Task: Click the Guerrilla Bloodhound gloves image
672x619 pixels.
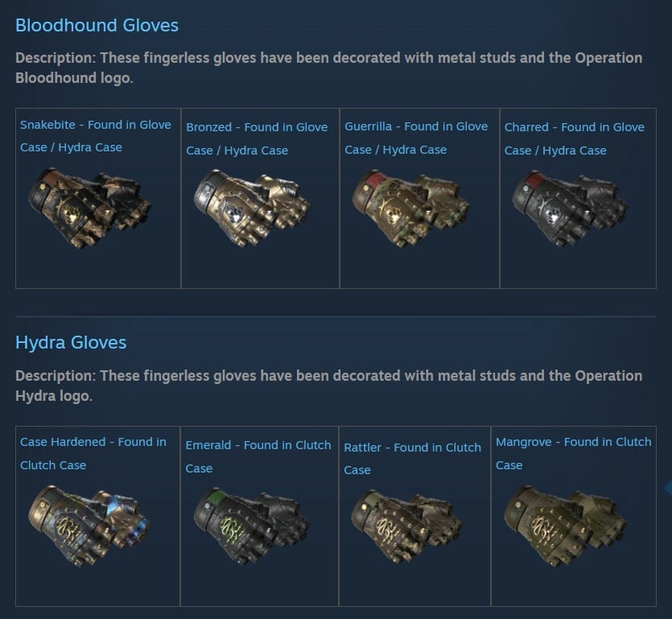Action: 411,208
